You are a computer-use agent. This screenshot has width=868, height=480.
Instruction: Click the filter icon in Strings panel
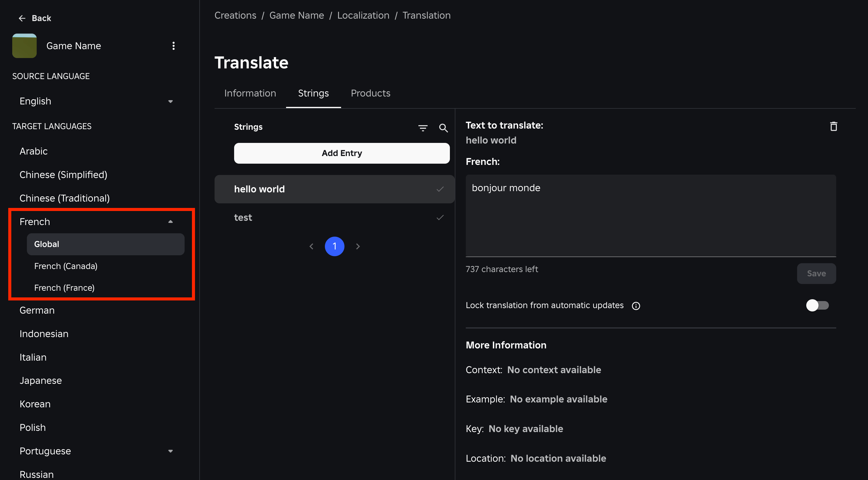(423, 128)
